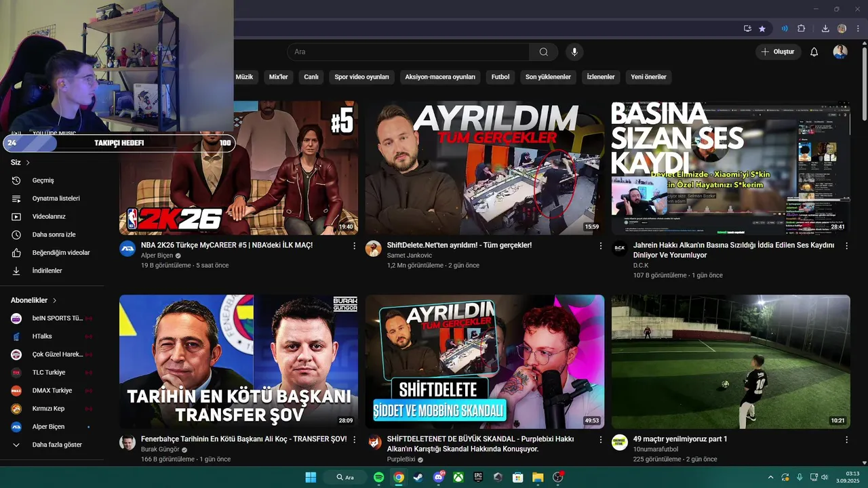Viewport: 868px width, 488px height.
Task: Focus the YouTube Ara search field
Action: (x=408, y=52)
